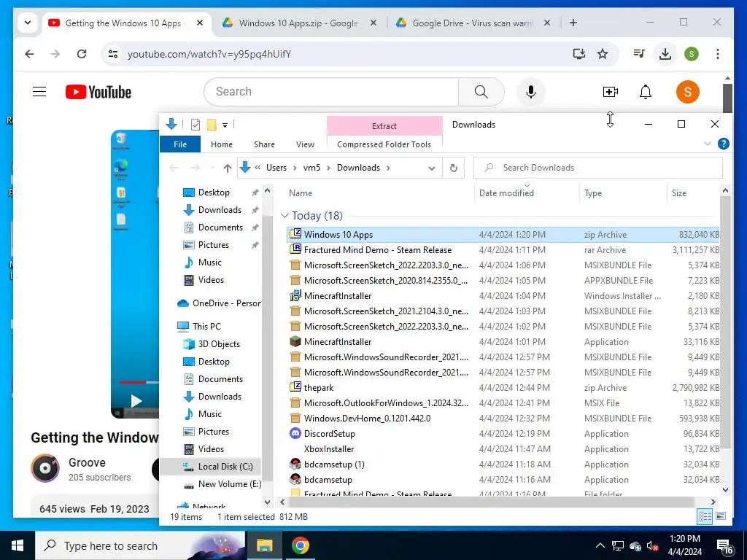Click Users in the breadcrumb path
The height and width of the screenshot is (560, 747).
pyautogui.click(x=276, y=168)
